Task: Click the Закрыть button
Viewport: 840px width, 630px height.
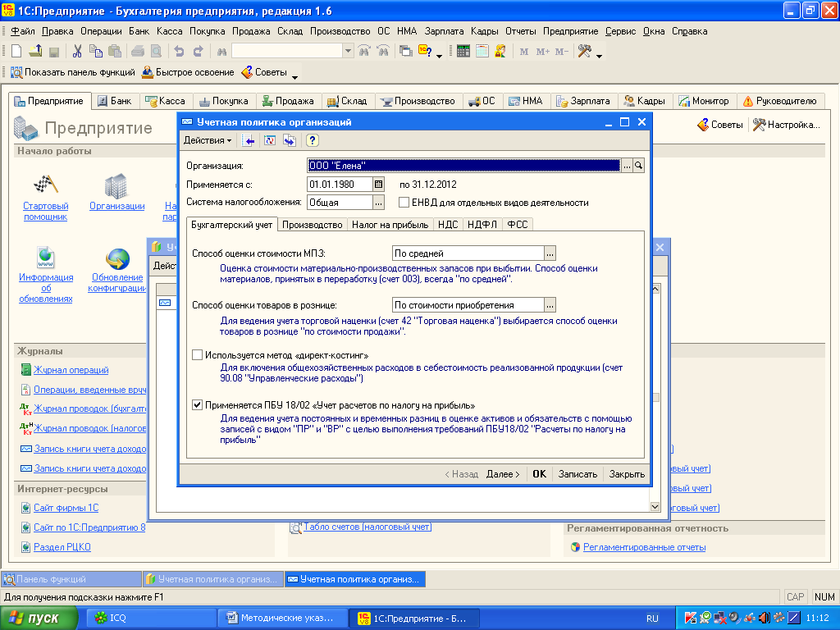Action: (x=627, y=474)
